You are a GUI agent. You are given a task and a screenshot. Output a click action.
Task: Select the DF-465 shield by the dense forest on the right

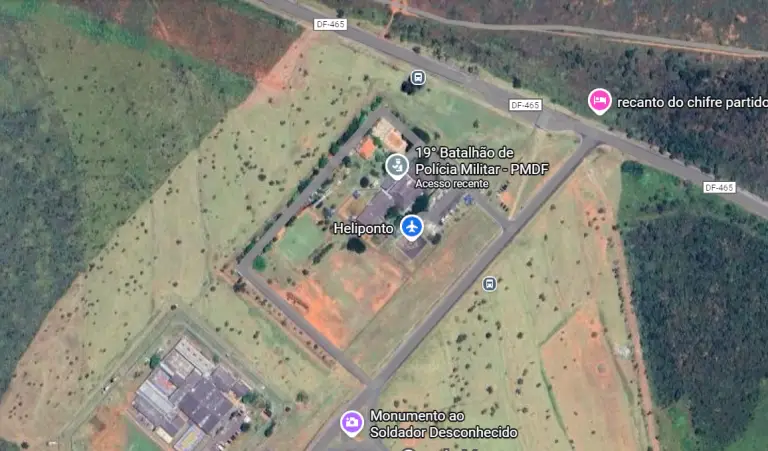coord(719,187)
